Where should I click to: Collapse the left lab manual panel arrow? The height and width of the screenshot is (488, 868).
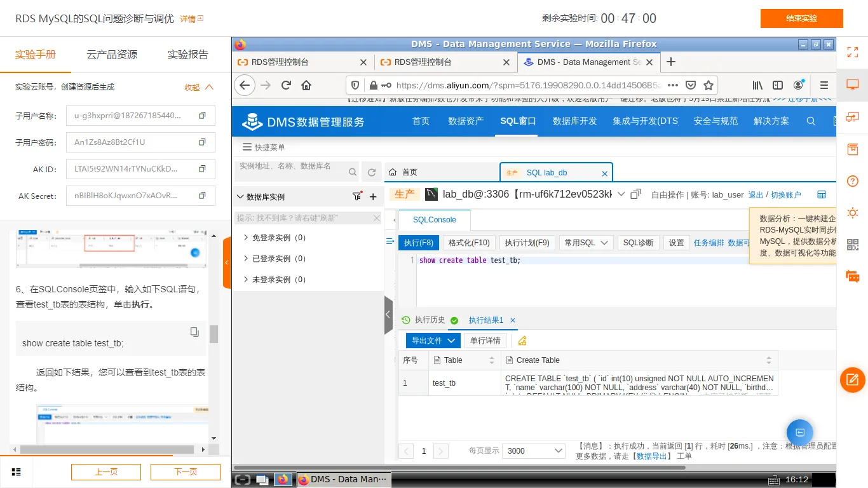(x=227, y=262)
